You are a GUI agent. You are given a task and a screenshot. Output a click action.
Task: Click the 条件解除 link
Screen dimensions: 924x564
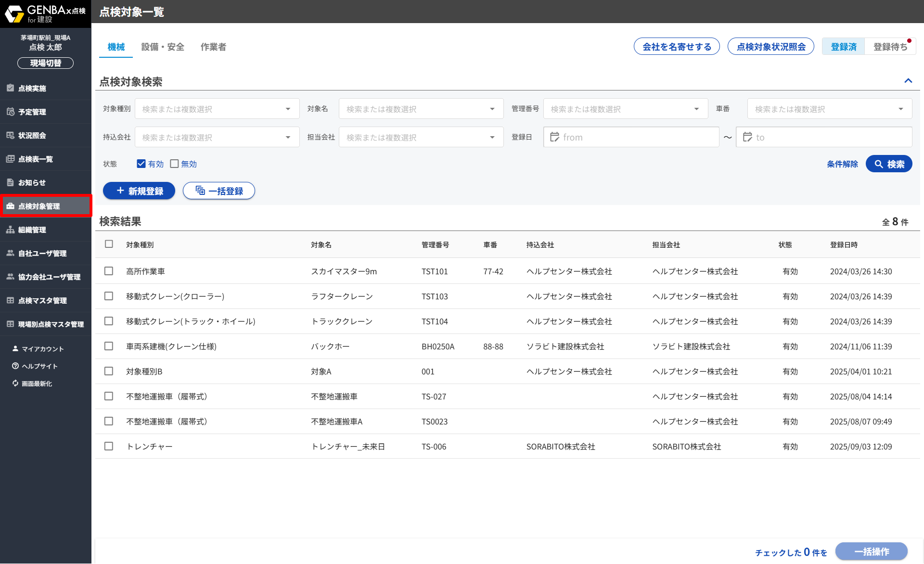[842, 164]
